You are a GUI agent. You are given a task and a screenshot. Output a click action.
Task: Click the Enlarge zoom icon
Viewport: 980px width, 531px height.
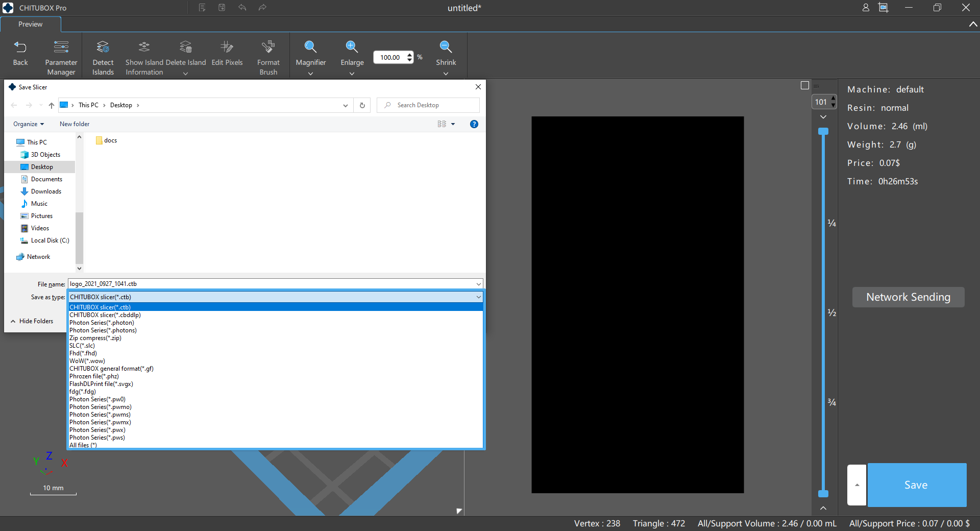(x=352, y=47)
